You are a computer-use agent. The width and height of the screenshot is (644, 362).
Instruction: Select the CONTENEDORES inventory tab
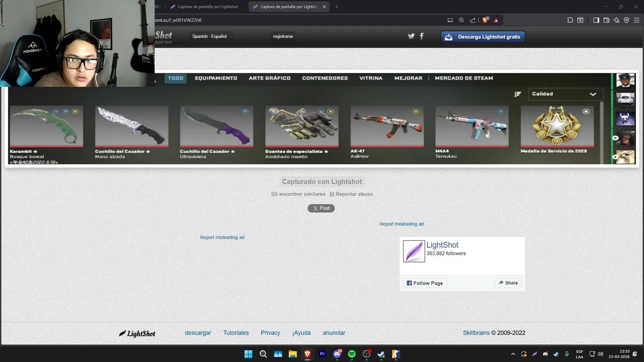325,78
